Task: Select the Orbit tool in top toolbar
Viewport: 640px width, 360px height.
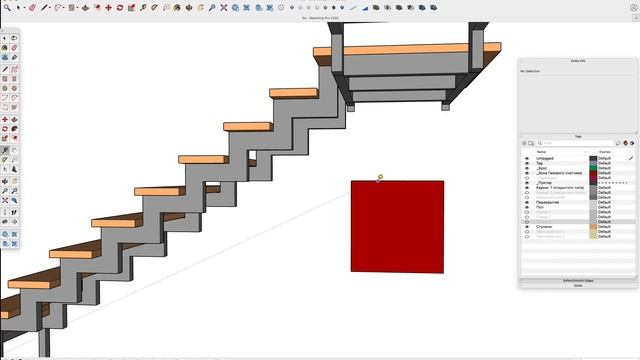Action: point(189,8)
